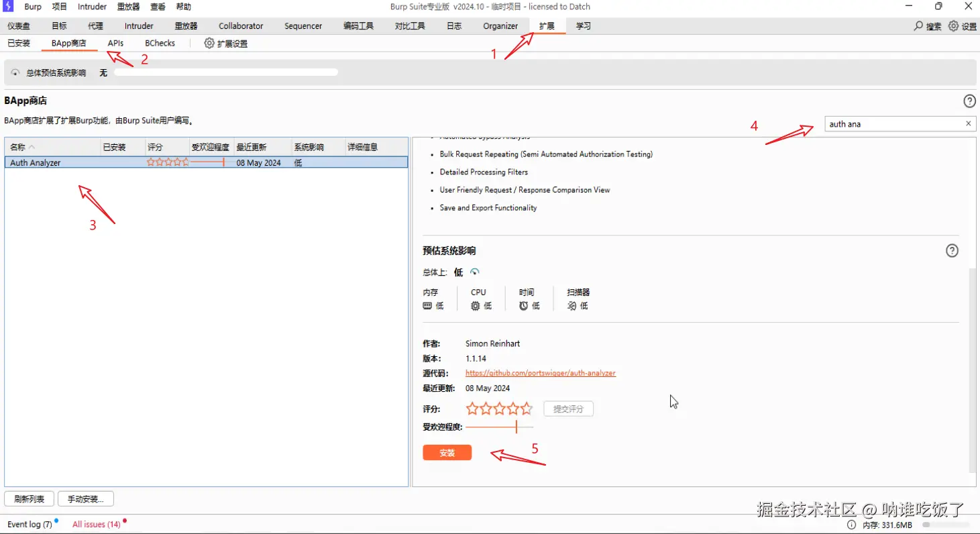Switch to the 扩展 tab

(547, 26)
